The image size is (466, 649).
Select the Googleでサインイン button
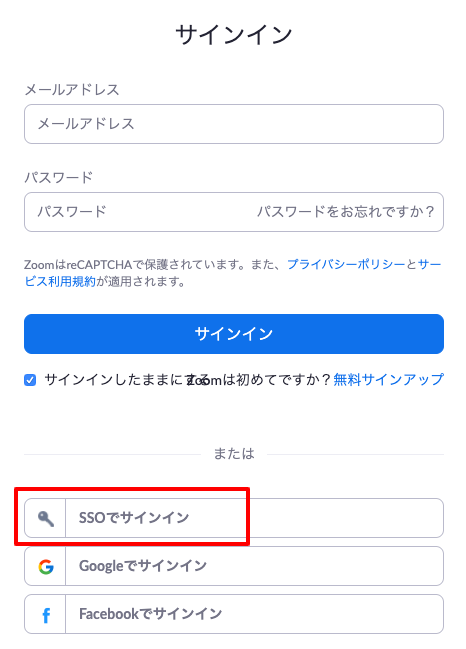coord(234,566)
